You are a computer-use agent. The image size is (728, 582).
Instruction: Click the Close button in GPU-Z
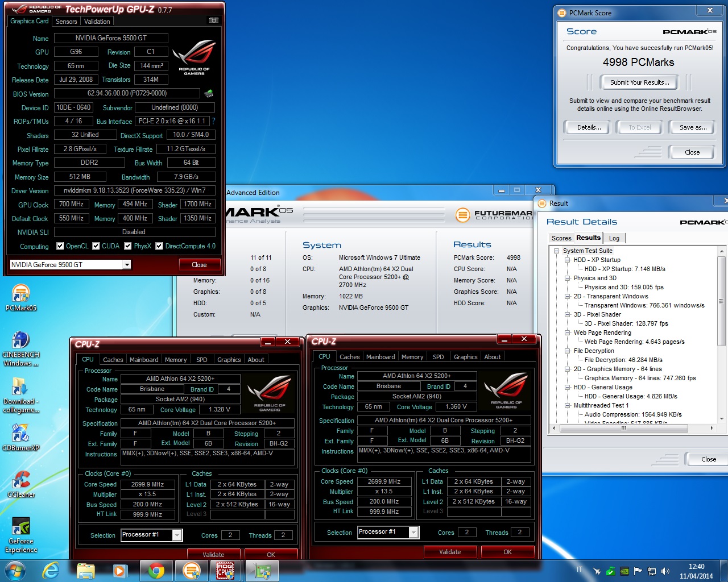pos(199,264)
